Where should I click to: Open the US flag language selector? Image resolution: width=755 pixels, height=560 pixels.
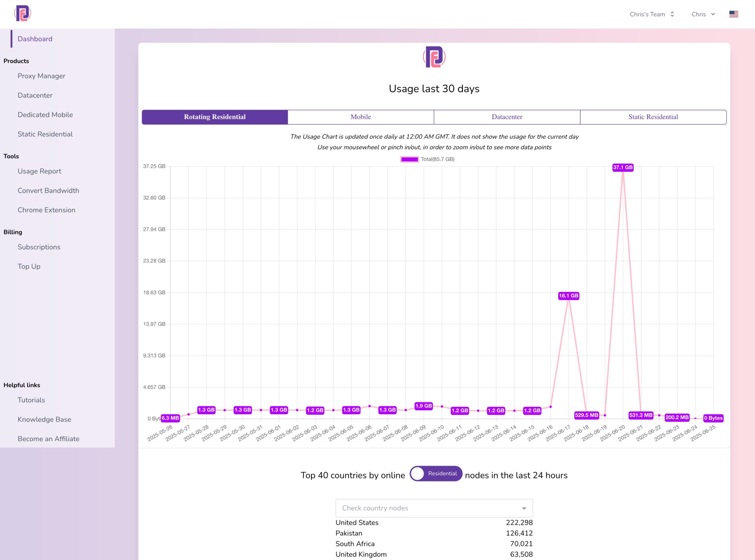[x=733, y=14]
